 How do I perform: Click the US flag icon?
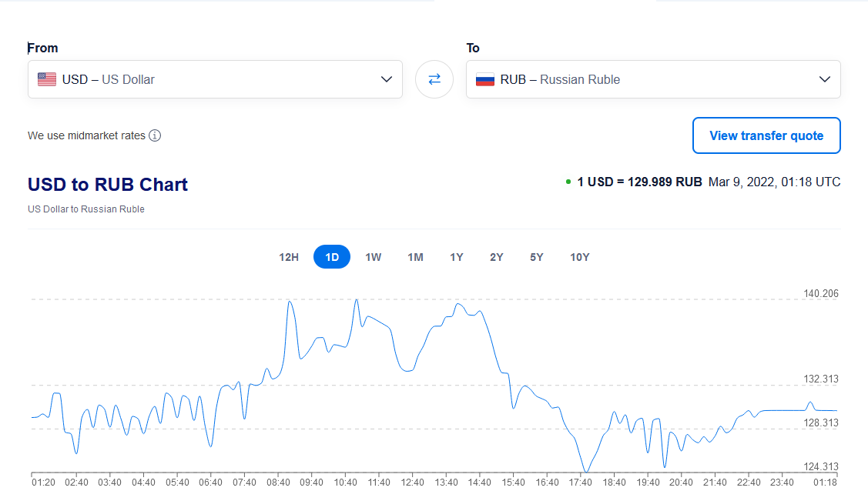point(47,79)
